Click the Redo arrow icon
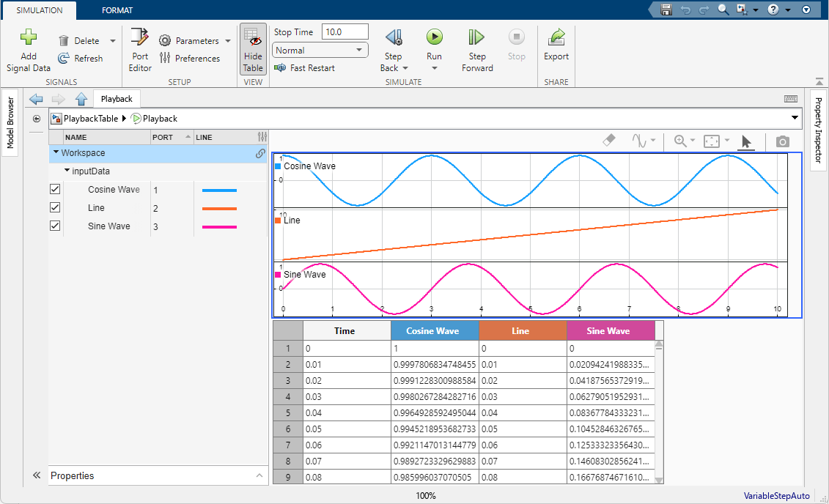The width and height of the screenshot is (829, 504). [704, 10]
